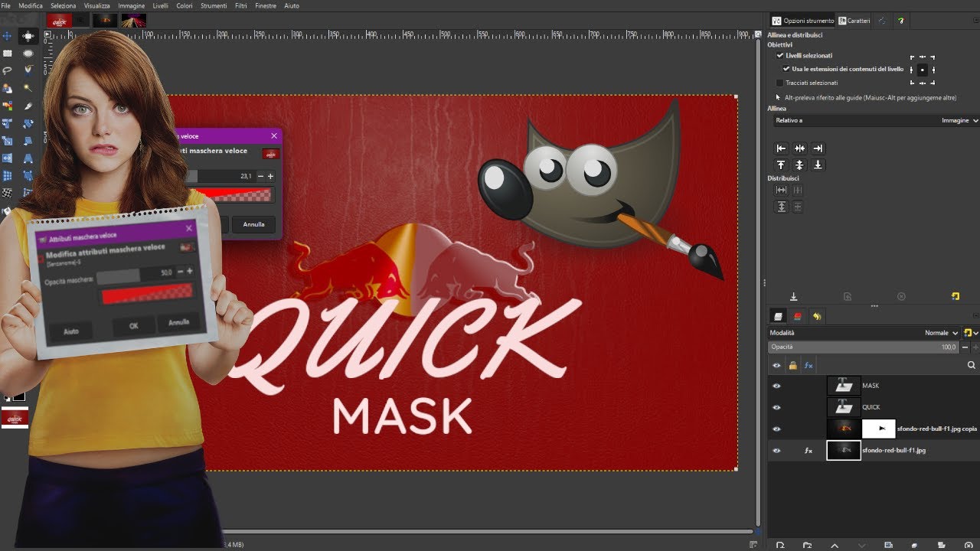Open File menu
Screen dimensions: 980x551
(6, 5)
